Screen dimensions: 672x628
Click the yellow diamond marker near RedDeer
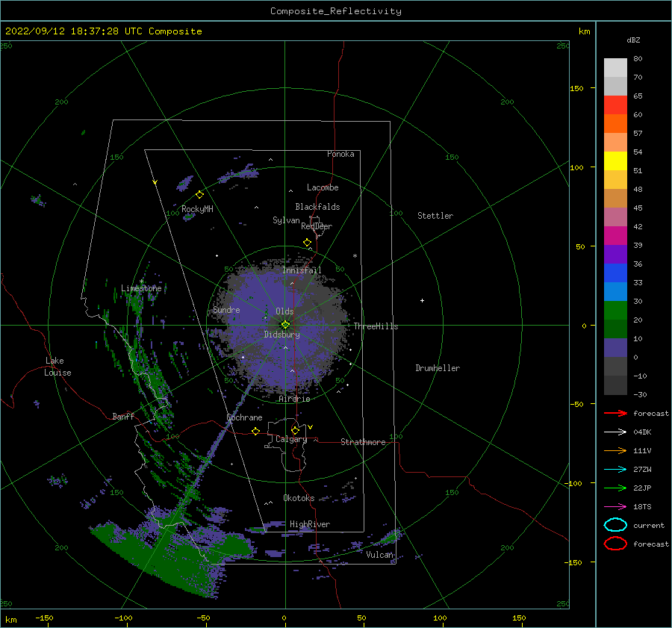click(308, 243)
